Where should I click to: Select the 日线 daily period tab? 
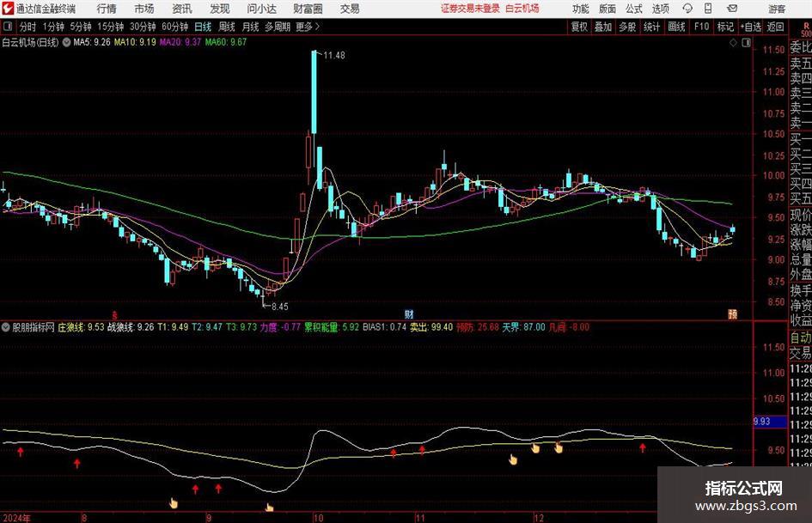pos(203,27)
